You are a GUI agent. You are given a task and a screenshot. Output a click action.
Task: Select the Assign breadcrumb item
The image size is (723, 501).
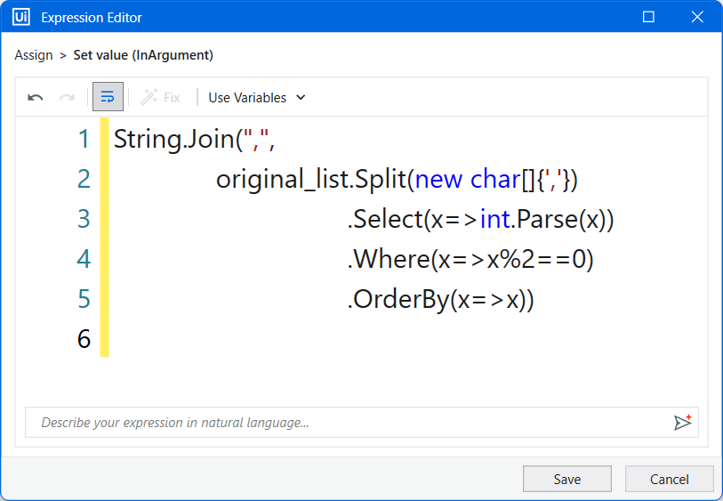pyautogui.click(x=34, y=55)
